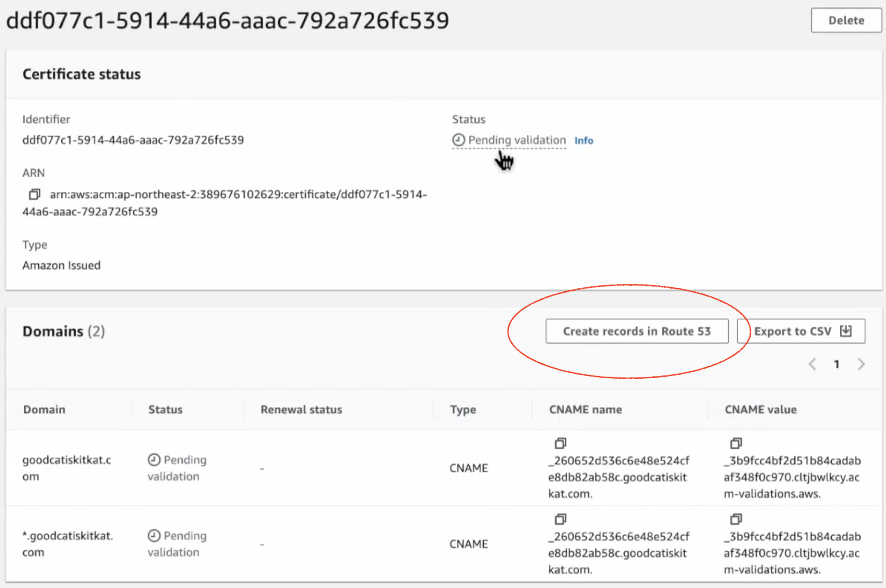886x588 pixels.
Task: Copy the certificate ARN with copy icon
Action: click(34, 194)
